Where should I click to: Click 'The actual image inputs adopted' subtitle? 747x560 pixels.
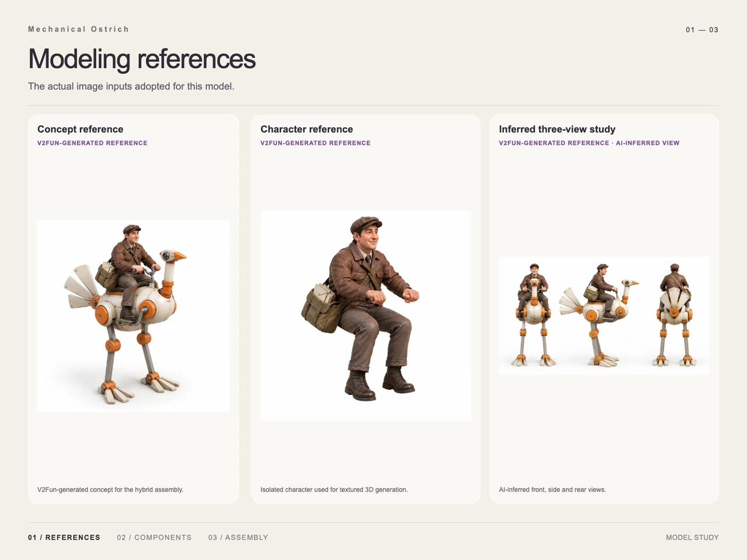coord(131,86)
